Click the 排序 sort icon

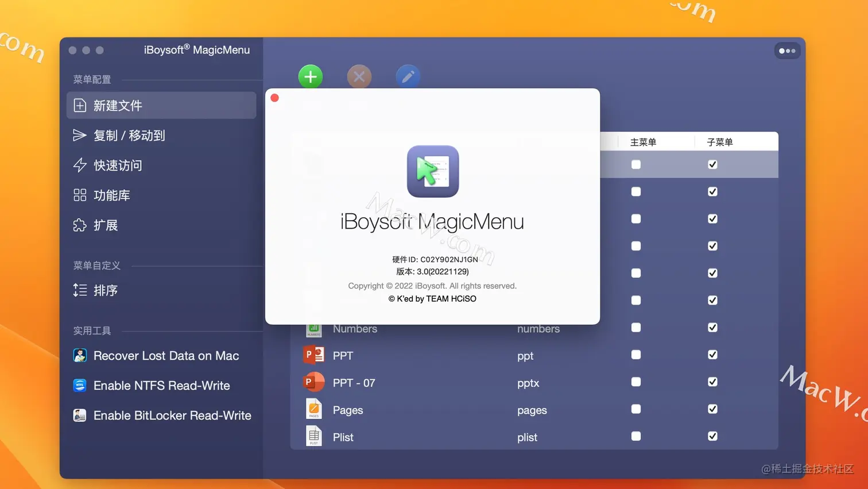click(x=80, y=290)
